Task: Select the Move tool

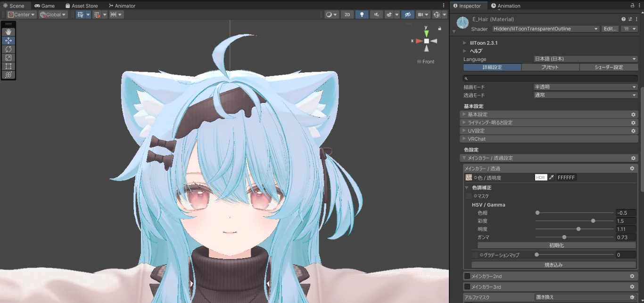Action: coord(8,41)
